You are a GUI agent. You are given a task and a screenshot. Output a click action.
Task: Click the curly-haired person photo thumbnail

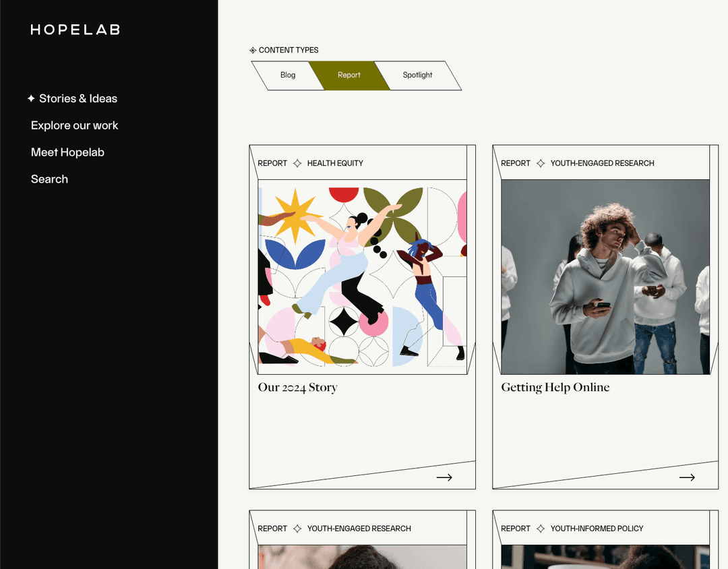click(605, 276)
